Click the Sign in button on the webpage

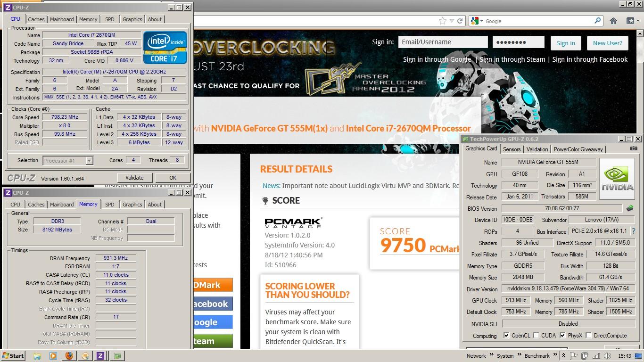click(566, 43)
